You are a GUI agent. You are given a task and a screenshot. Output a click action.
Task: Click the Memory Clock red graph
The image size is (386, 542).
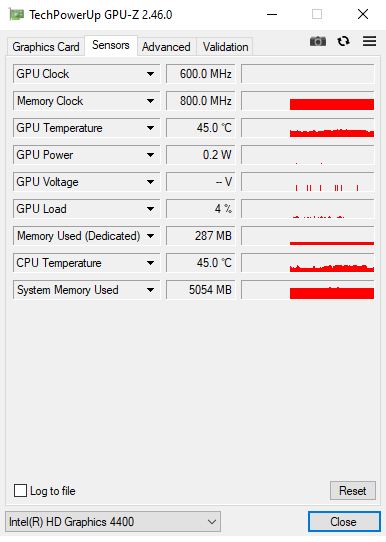click(308, 101)
